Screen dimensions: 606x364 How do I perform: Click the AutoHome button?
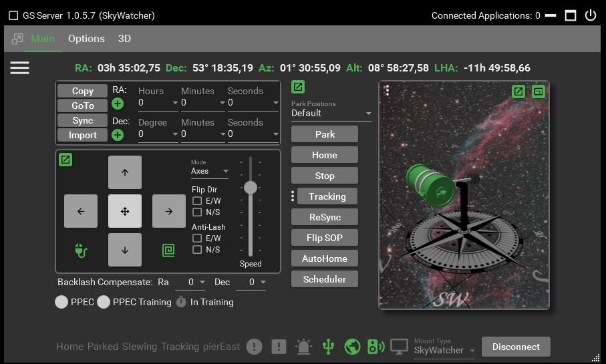[x=325, y=258]
